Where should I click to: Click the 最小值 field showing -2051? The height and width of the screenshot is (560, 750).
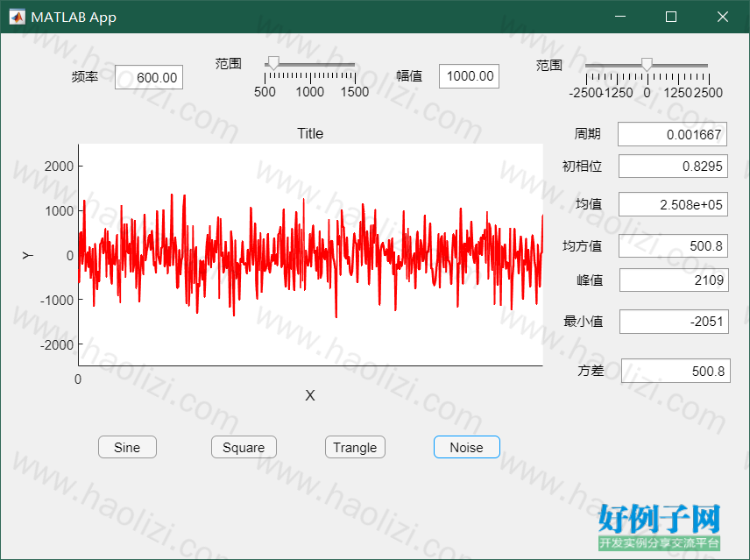tap(674, 322)
